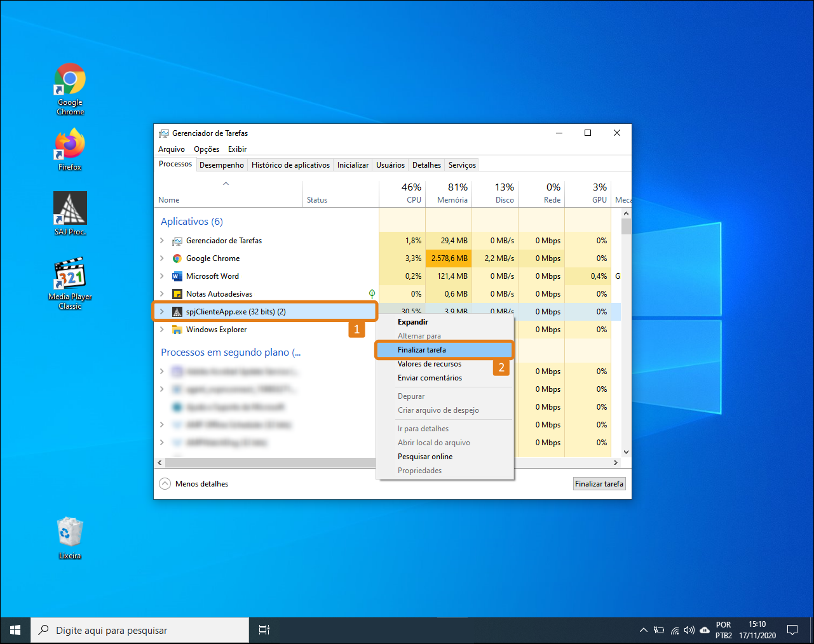Viewport: 814px width, 644px height.
Task: Click the horizontal scrollbar left arrow
Action: [159, 462]
